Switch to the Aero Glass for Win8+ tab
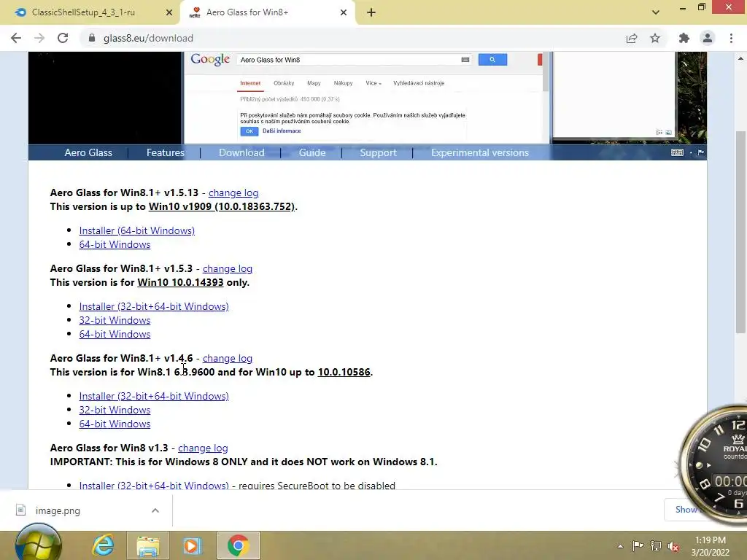 (267, 12)
